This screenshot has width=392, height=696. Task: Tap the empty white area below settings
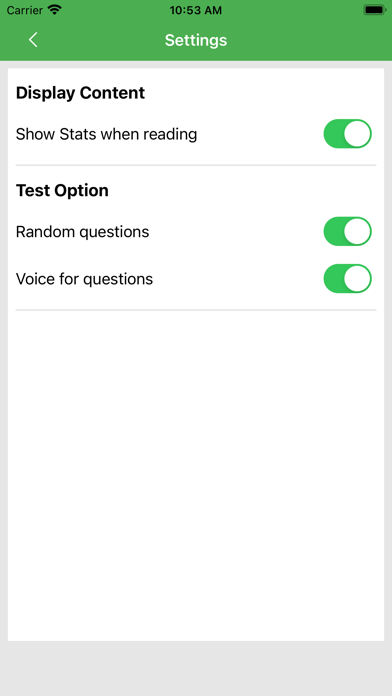196,475
